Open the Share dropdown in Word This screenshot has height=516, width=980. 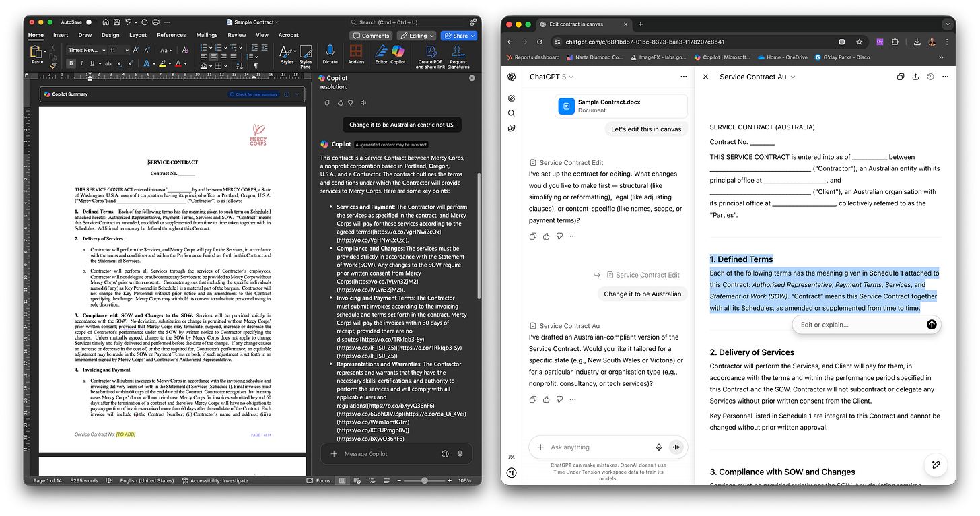click(458, 36)
